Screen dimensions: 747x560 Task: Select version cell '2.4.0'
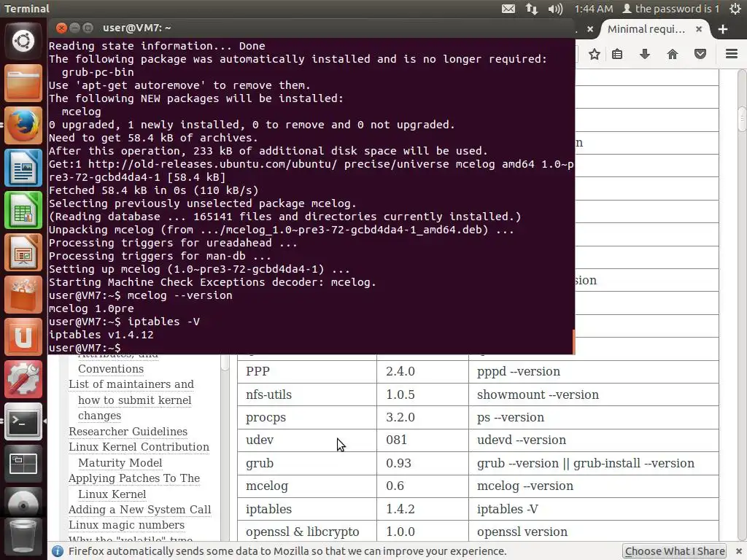[422, 371]
